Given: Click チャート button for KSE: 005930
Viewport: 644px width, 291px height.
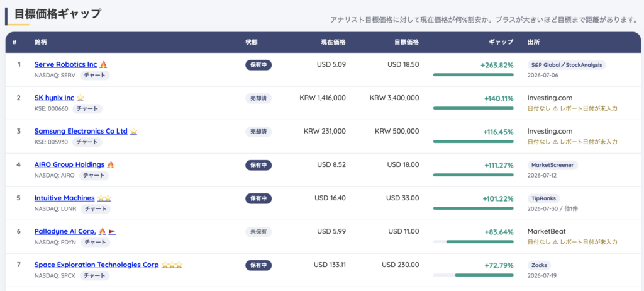Looking at the screenshot, I should click(x=87, y=142).
